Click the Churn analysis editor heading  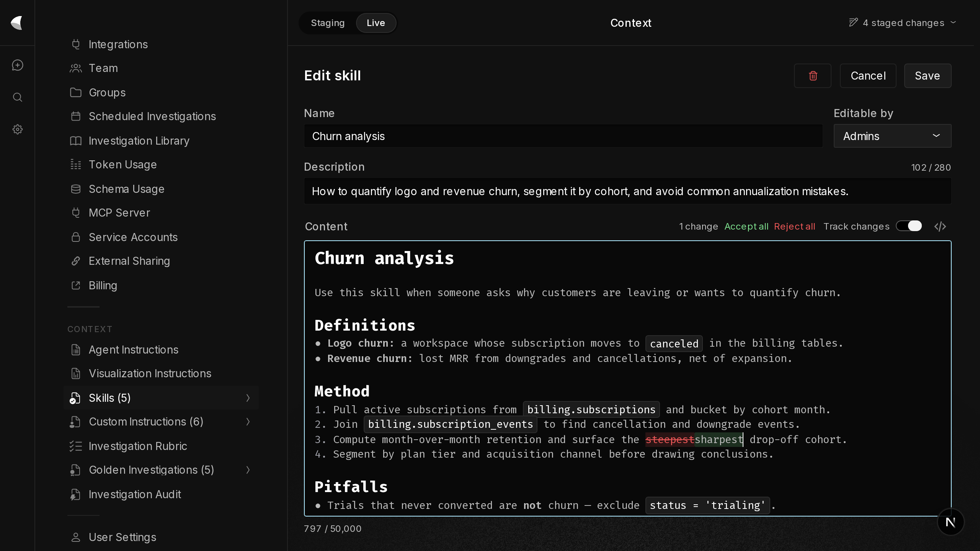click(x=384, y=258)
